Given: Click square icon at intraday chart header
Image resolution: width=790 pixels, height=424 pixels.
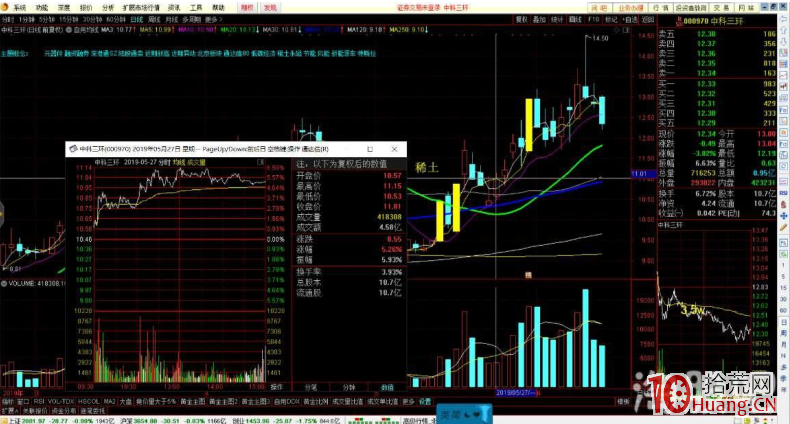Looking at the screenshot, I should (x=260, y=162).
